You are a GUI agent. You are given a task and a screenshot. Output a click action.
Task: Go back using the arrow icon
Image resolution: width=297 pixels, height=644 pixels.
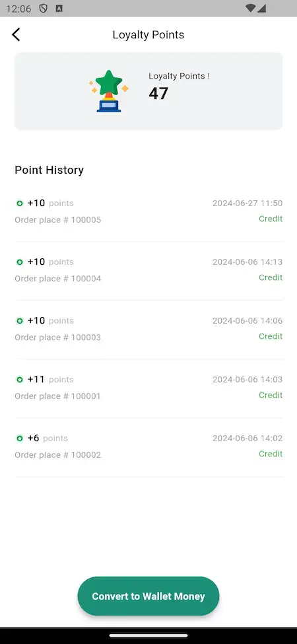pos(16,34)
